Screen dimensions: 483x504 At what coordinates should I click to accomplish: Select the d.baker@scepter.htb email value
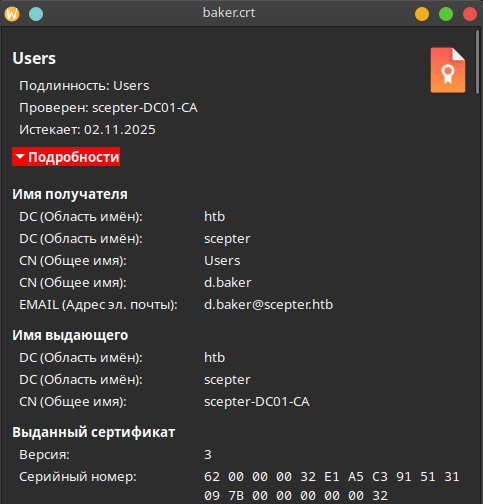(268, 305)
